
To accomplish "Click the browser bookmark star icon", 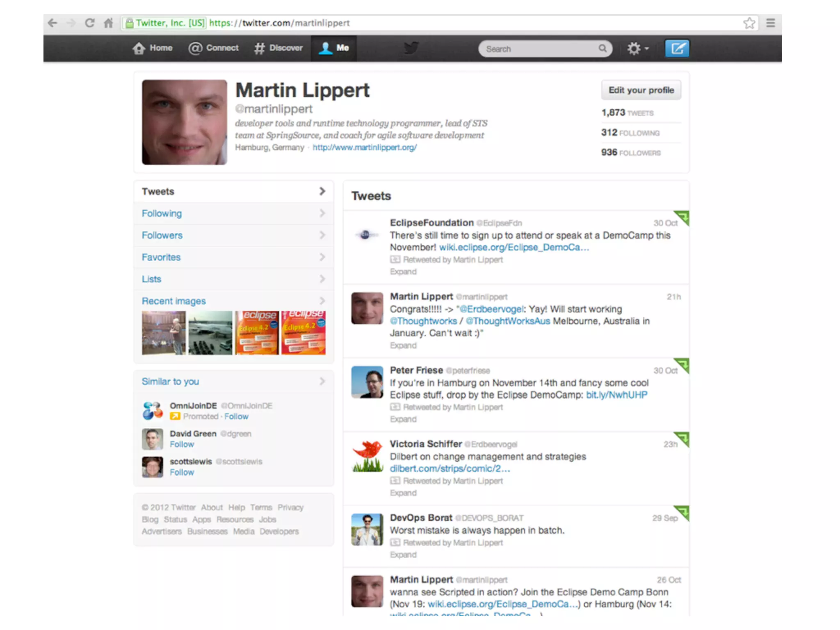I will coord(749,23).
